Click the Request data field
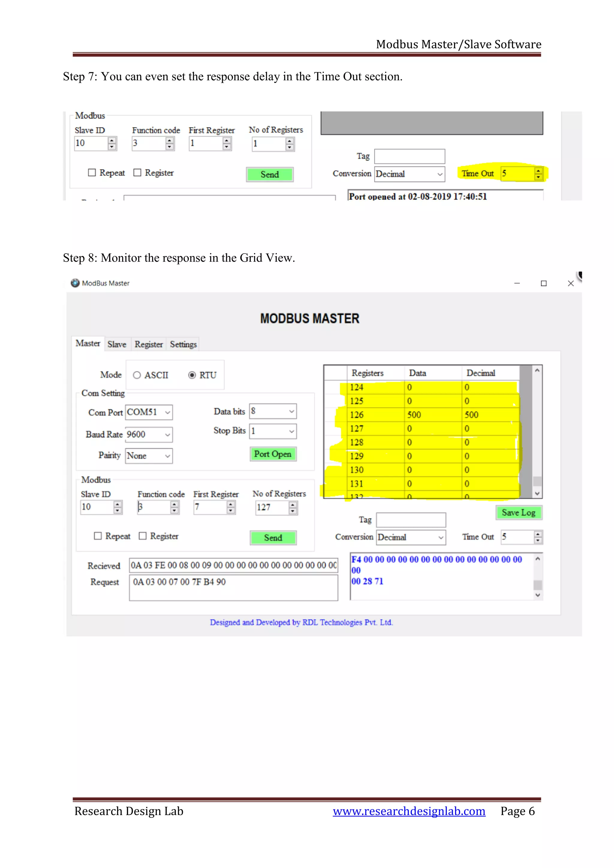Viewport: 614px width, 868px height. coord(234,588)
